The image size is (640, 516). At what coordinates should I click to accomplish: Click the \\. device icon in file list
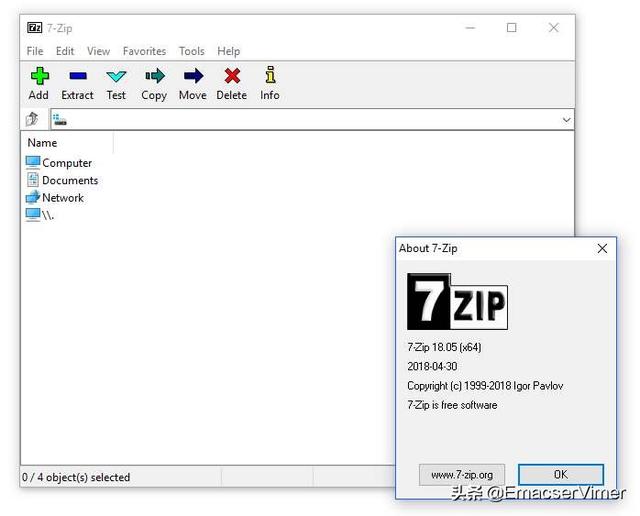33,215
